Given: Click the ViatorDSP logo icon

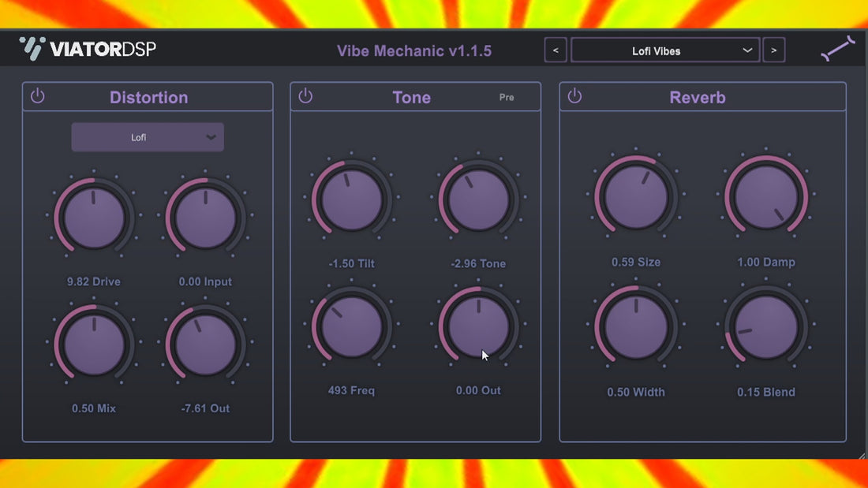Looking at the screenshot, I should pyautogui.click(x=32, y=49).
